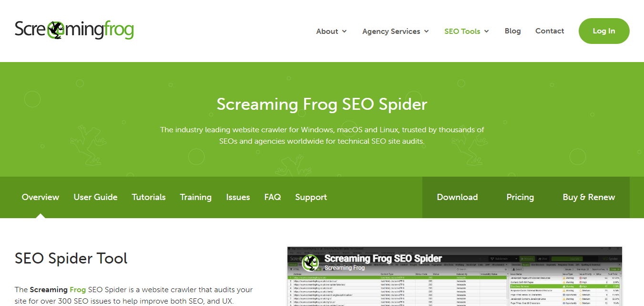Click the Log In button
644x306 pixels.
click(604, 31)
